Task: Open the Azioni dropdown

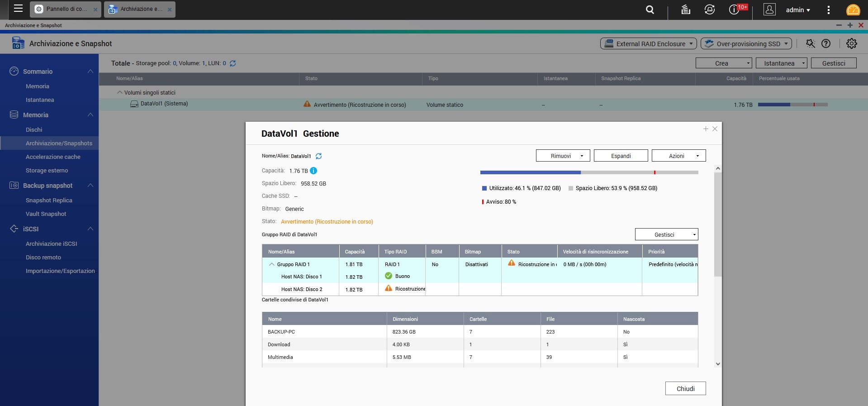Action: pyautogui.click(x=679, y=156)
